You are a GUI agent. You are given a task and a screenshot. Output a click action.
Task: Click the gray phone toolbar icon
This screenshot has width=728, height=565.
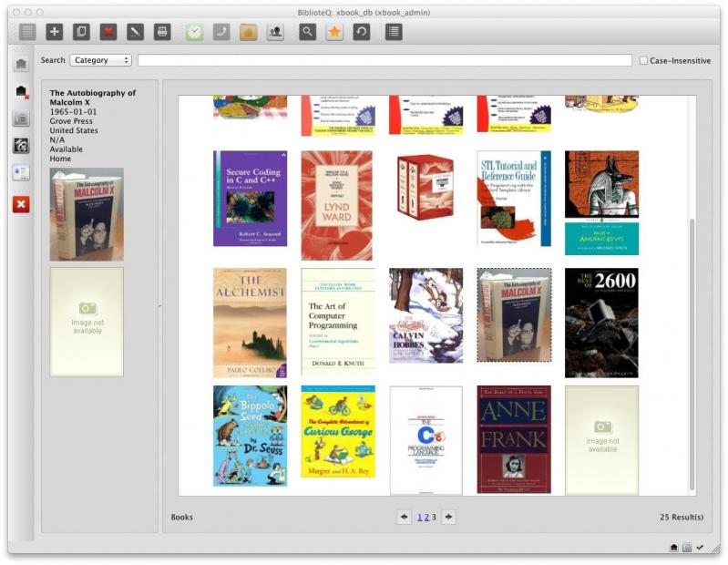tap(221, 32)
